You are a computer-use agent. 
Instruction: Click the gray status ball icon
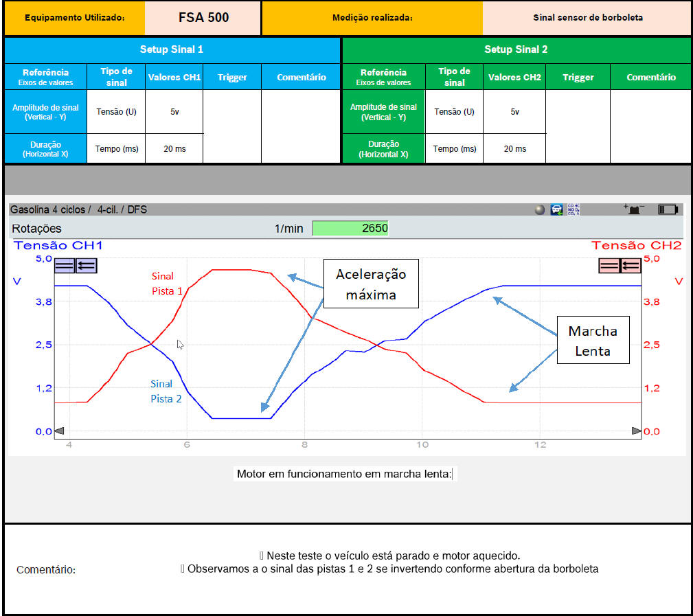(540, 210)
